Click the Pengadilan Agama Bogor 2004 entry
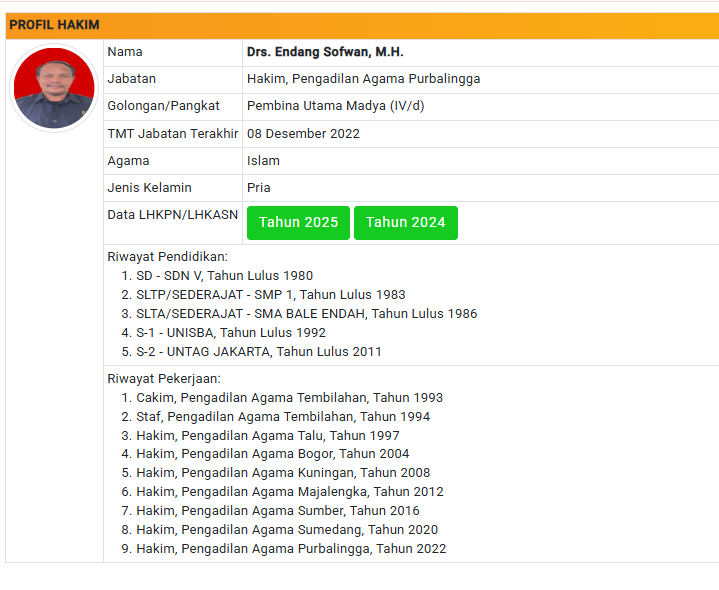 coord(272,454)
